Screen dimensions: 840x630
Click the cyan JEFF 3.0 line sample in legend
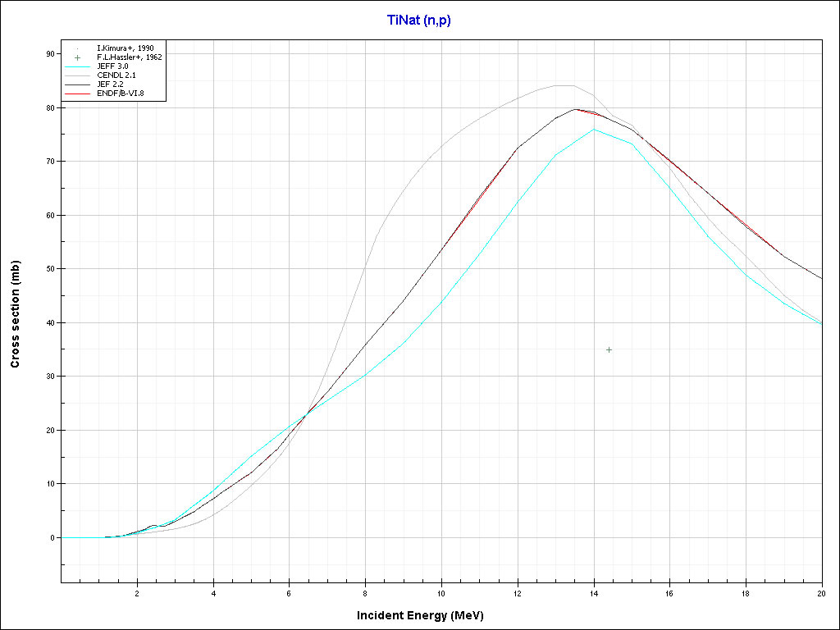(76, 66)
